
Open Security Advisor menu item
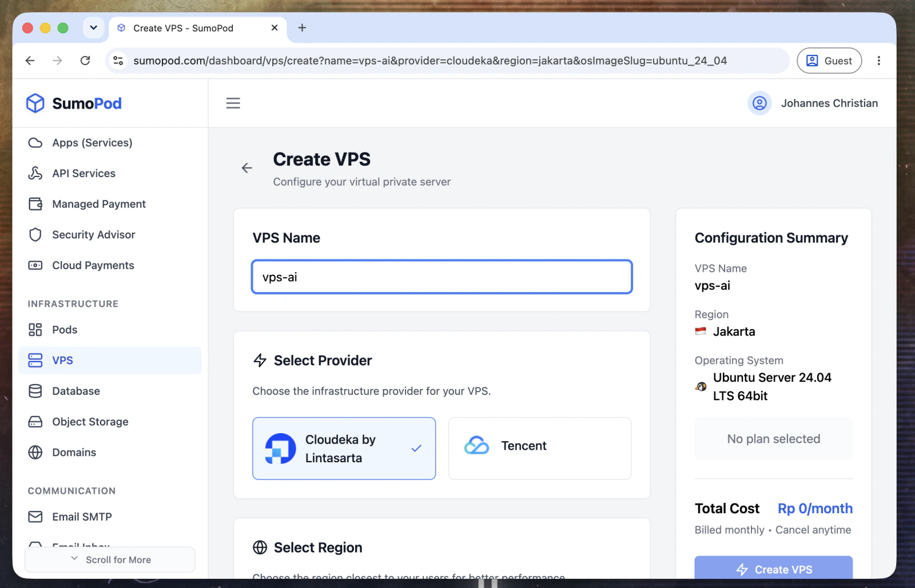pyautogui.click(x=110, y=235)
